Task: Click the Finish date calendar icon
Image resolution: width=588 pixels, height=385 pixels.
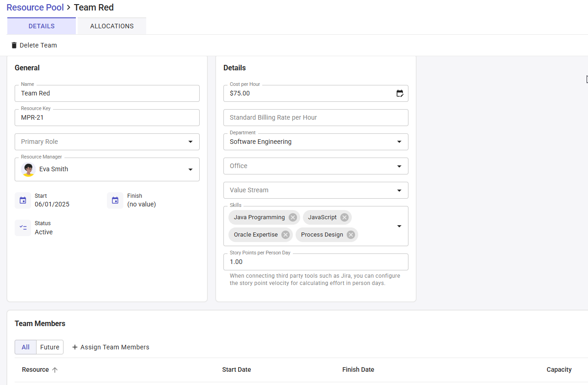Action: [x=115, y=200]
